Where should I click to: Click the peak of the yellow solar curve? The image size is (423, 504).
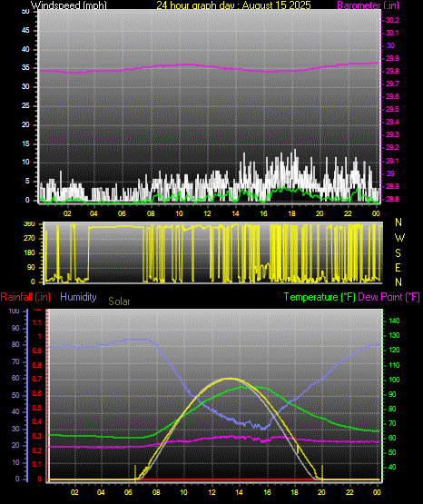pyautogui.click(x=230, y=379)
